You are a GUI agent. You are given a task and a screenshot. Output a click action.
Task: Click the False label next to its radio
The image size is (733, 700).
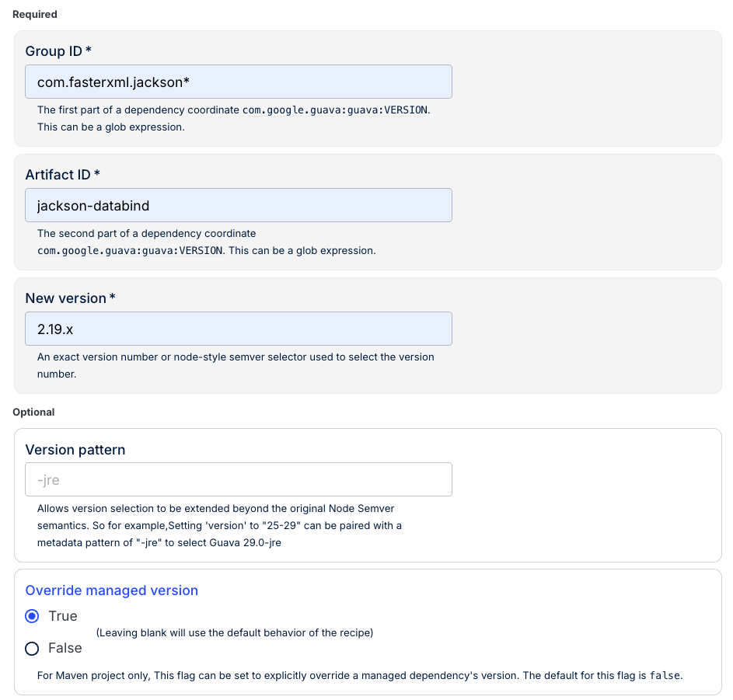(x=65, y=648)
